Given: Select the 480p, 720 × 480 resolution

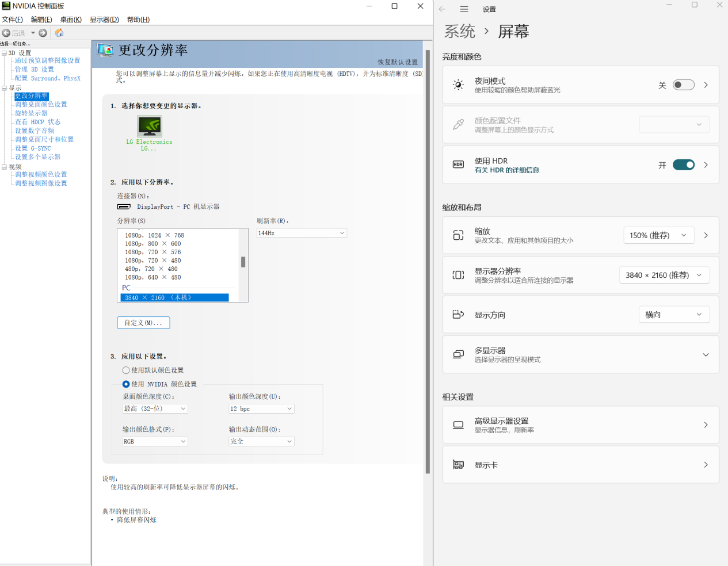Looking at the screenshot, I should 151,269.
